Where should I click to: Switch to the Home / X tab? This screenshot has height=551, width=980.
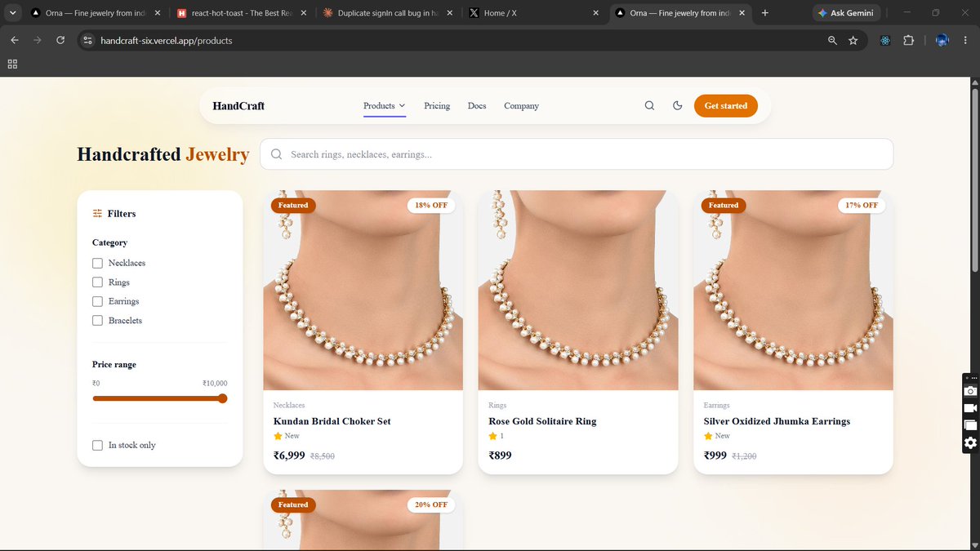point(534,13)
